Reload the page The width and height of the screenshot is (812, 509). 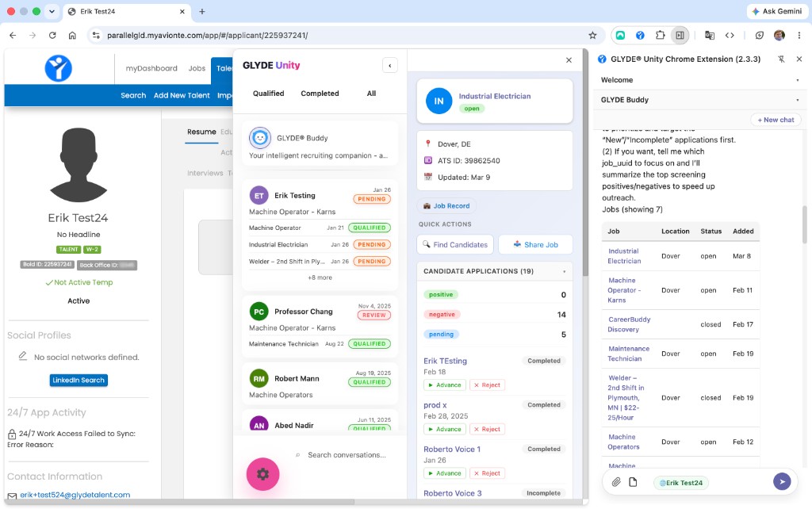[52, 35]
